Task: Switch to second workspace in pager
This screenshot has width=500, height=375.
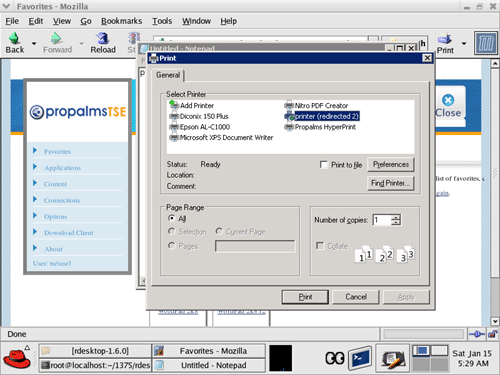Action: click(439, 351)
